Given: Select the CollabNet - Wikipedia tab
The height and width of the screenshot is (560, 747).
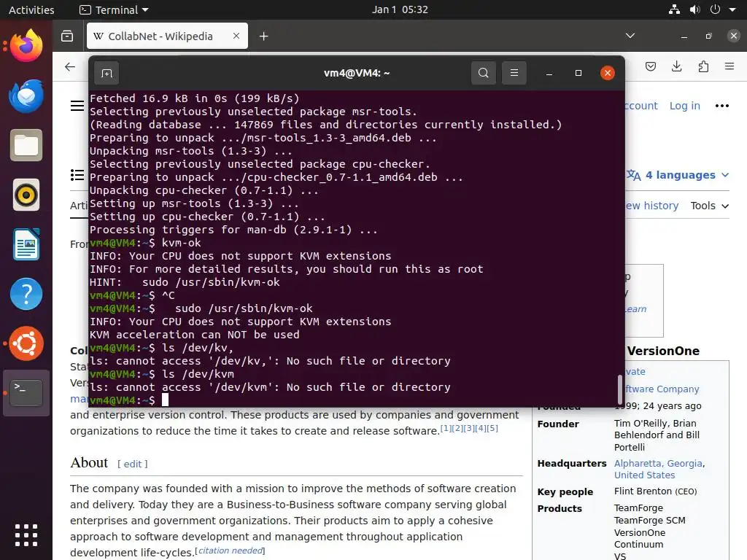Looking at the screenshot, I should [167, 36].
